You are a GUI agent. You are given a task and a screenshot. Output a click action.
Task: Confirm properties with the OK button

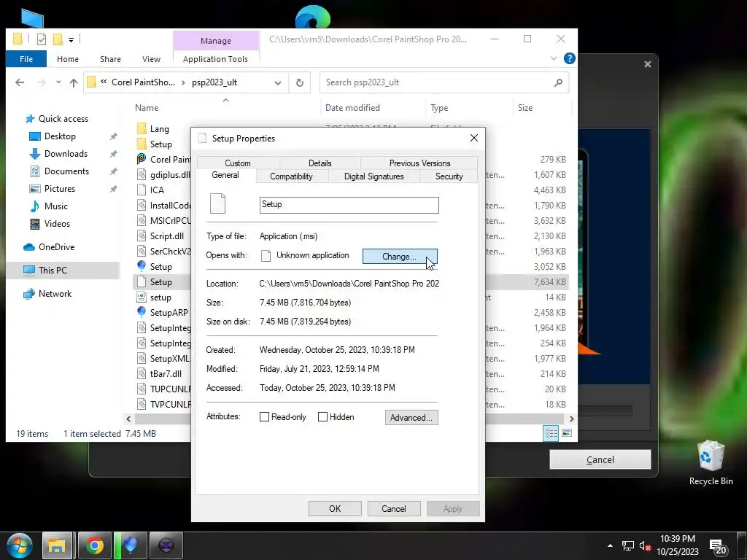pos(335,508)
